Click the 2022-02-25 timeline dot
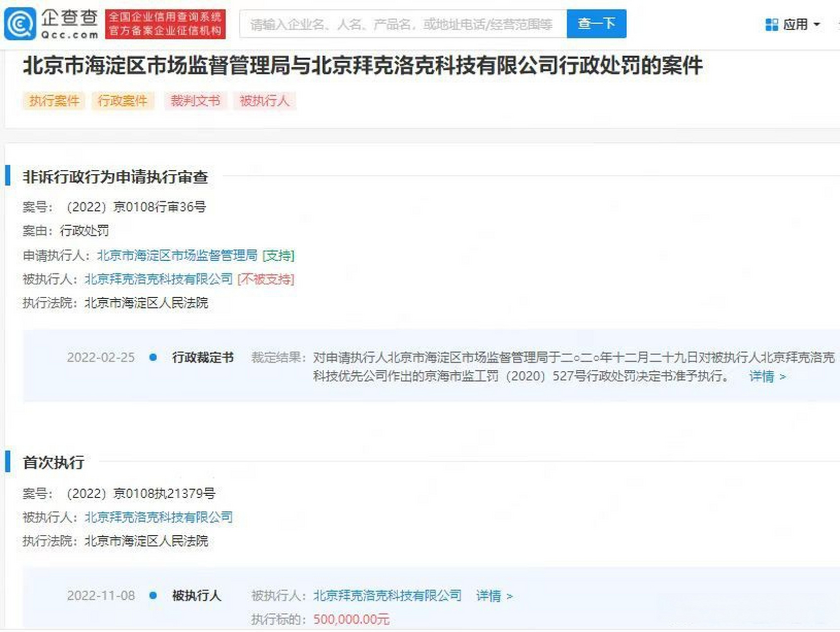The image size is (840, 632). click(x=153, y=357)
